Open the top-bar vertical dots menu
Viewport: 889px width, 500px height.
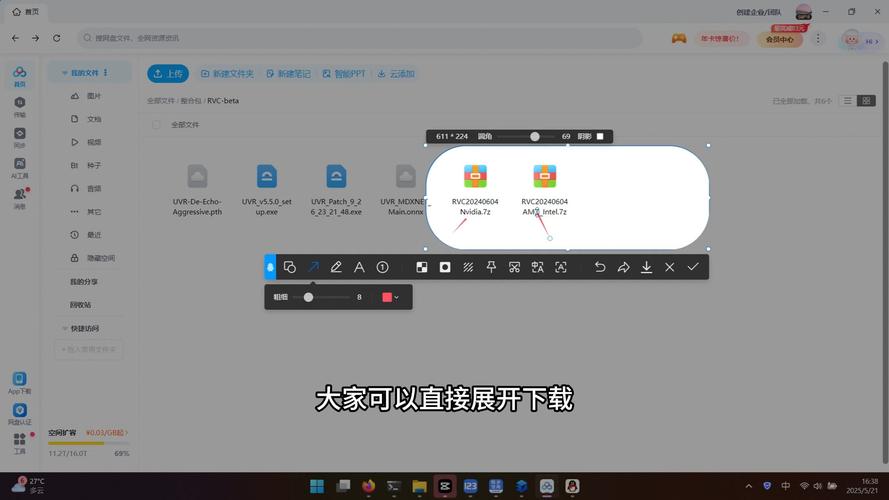pos(818,39)
